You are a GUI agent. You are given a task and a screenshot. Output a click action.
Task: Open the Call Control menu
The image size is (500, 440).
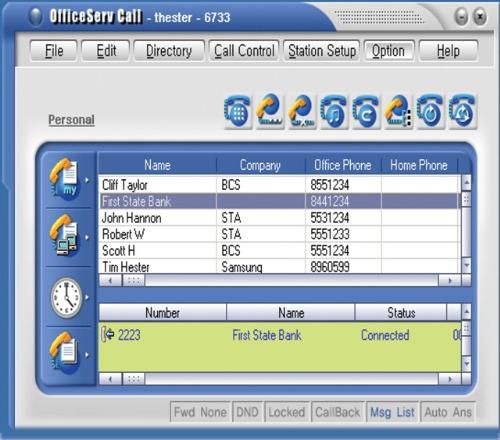coord(244,51)
